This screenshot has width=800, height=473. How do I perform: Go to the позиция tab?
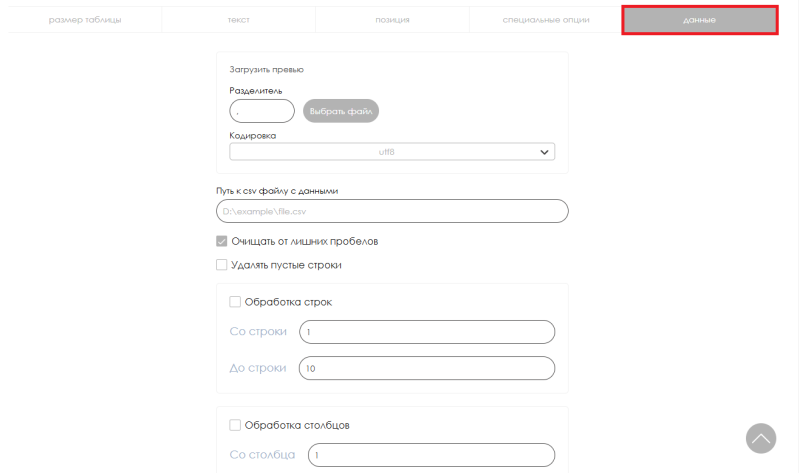coord(392,20)
